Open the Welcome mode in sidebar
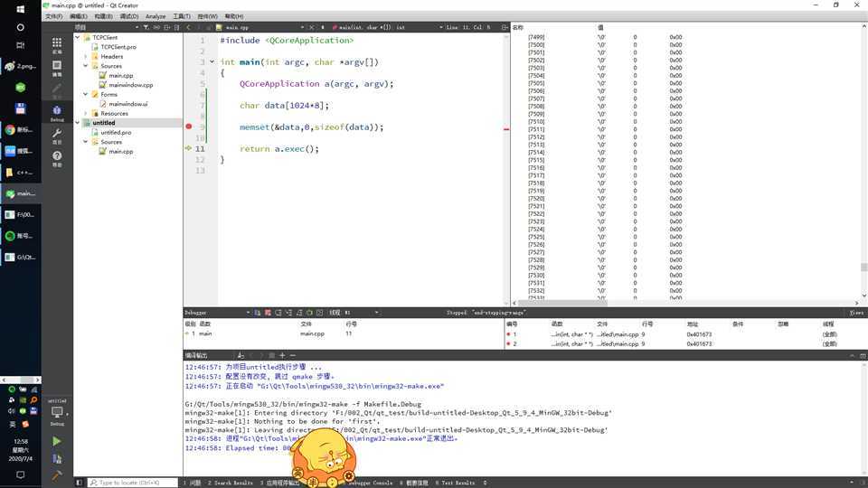Screen dimensions: 868x488 tap(57, 44)
